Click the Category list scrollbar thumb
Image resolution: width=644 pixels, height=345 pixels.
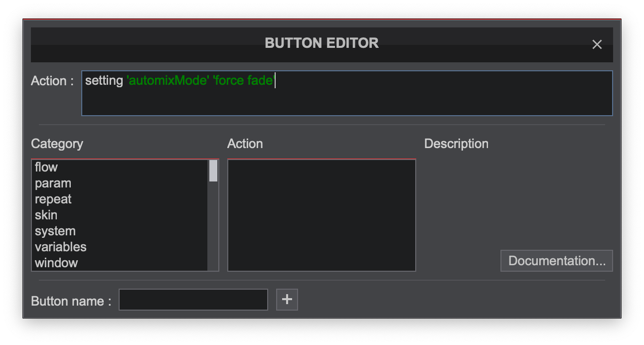point(213,171)
